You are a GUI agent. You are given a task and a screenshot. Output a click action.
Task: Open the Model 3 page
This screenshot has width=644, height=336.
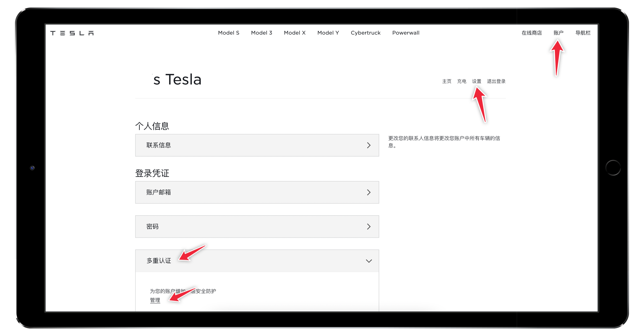pyautogui.click(x=261, y=33)
